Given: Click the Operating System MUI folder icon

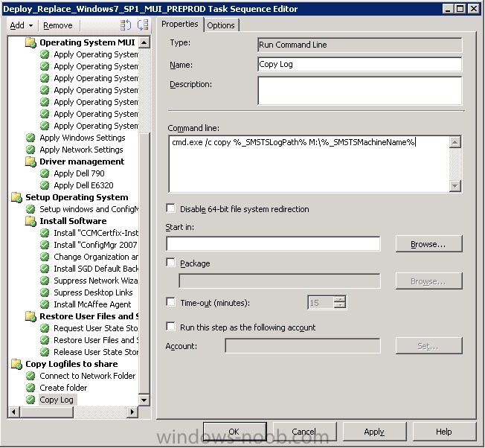Looking at the screenshot, I should tap(30, 42).
